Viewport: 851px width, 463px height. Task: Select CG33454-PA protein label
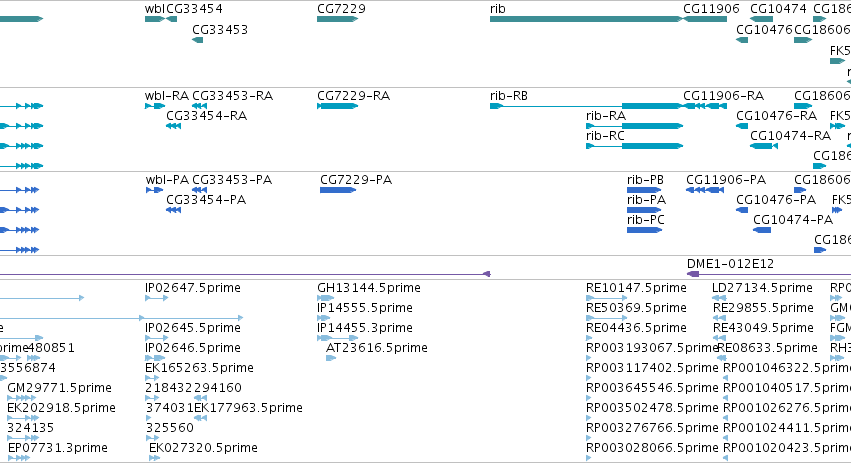(x=206, y=200)
